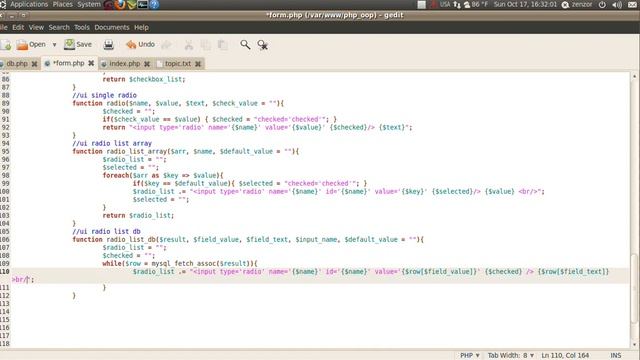Click the 86 °F weather applet
This screenshot has width=640, height=360.
click(x=476, y=4)
